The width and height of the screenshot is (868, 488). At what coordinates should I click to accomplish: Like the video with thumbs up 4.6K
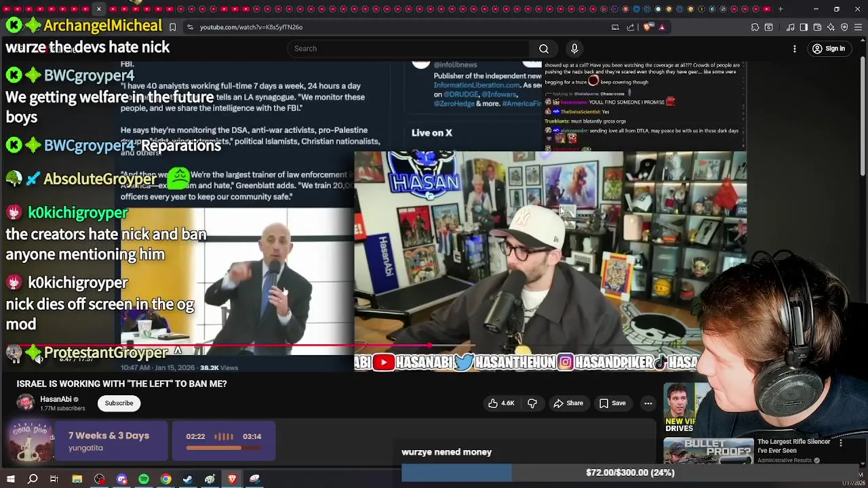(502, 403)
